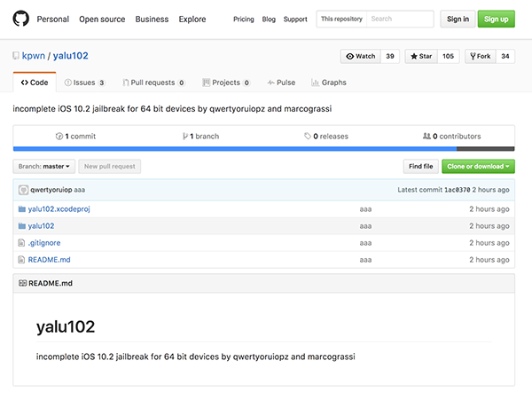View the 1 commit history
Image resolution: width=532 pixels, height=400 pixels.
click(75, 137)
